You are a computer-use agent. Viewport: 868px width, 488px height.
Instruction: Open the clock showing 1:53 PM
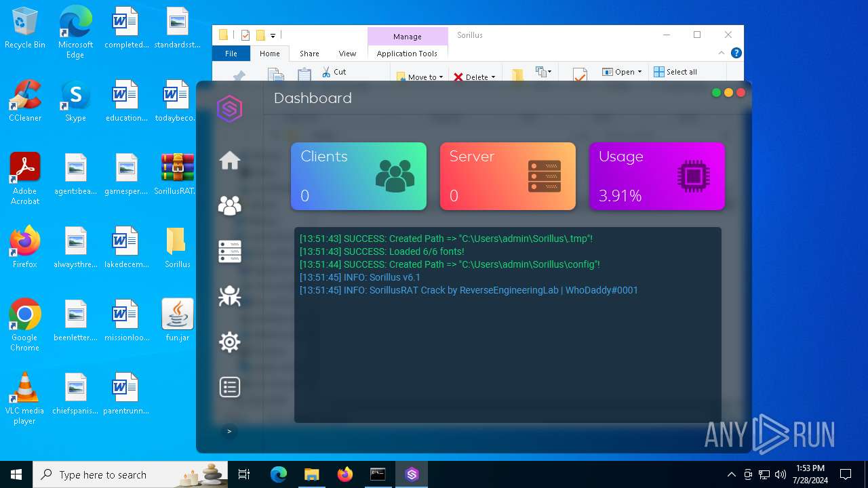click(810, 474)
